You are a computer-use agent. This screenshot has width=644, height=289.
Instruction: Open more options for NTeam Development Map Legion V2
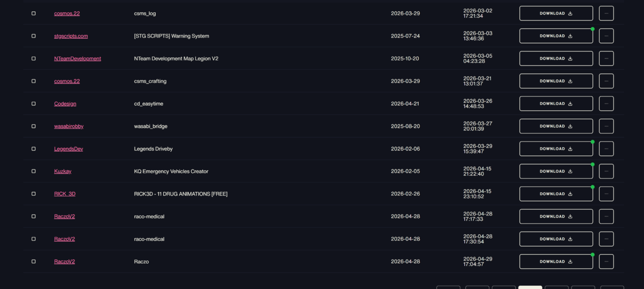point(606,58)
